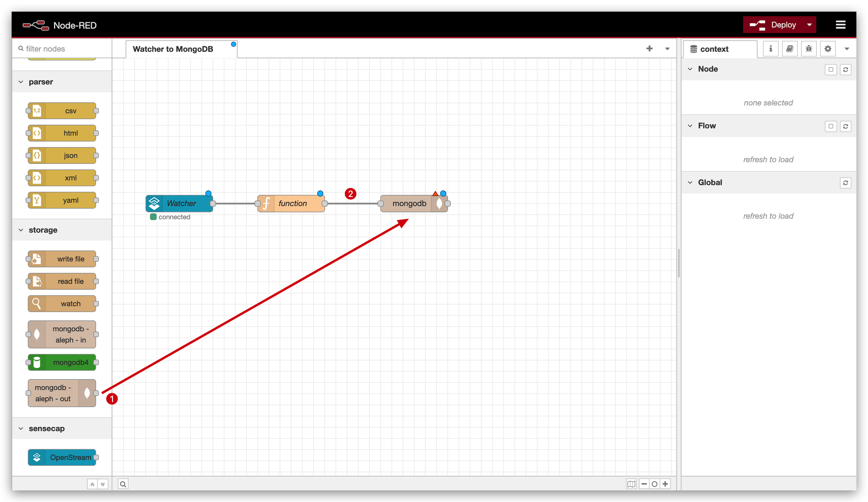Open the hamburger main menu

(x=840, y=25)
